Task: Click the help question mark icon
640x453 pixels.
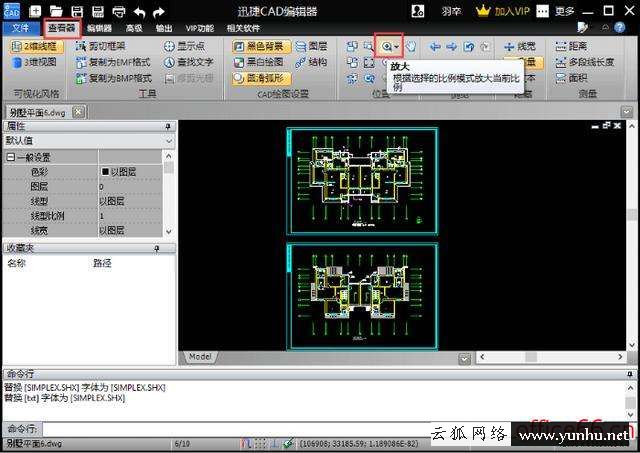Action: tap(620, 27)
